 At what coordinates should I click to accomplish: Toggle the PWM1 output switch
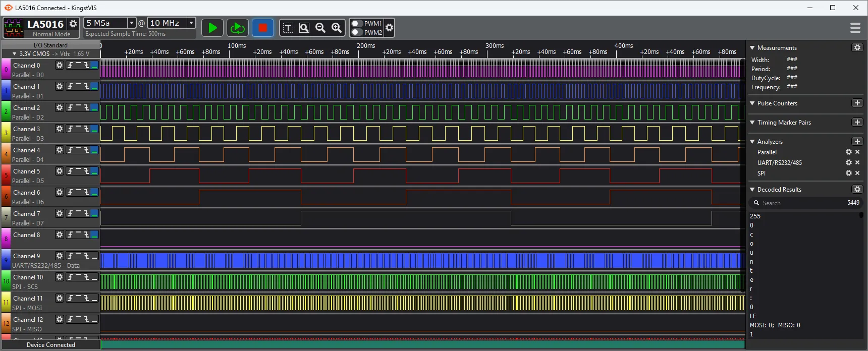[x=357, y=24]
